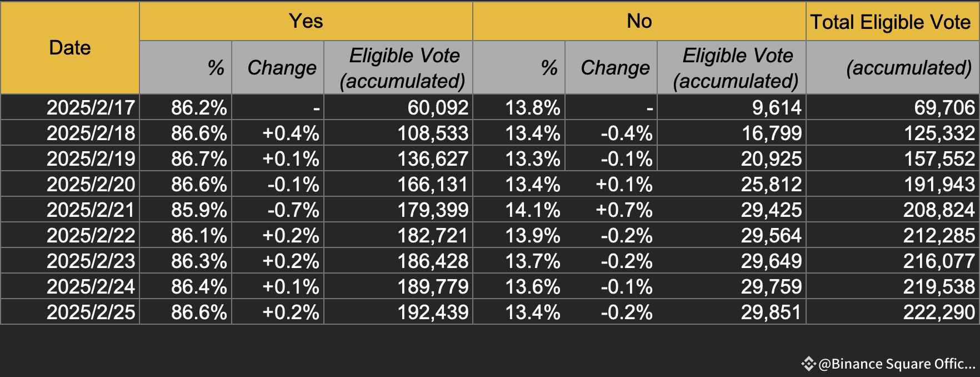Viewport: 980px width, 377px height.
Task: Click the +0.7% No change cell
Action: (x=624, y=210)
